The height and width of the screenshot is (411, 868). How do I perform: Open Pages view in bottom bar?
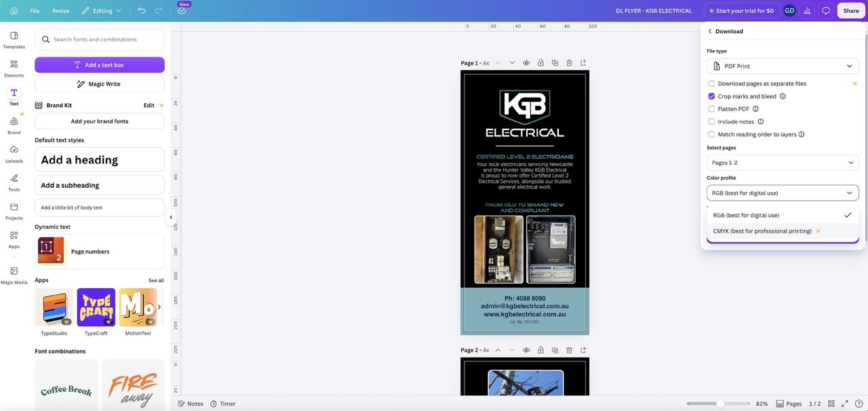click(x=789, y=404)
